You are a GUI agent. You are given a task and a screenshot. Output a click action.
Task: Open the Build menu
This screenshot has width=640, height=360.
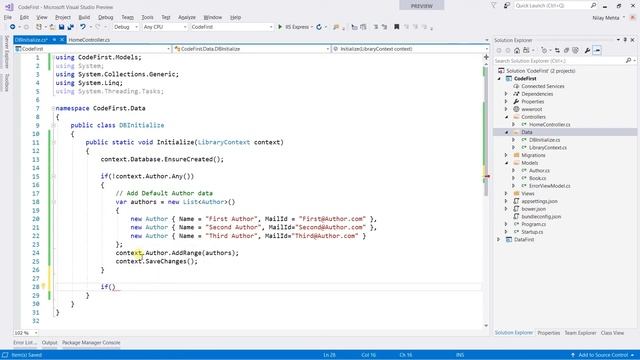pyautogui.click(x=84, y=18)
